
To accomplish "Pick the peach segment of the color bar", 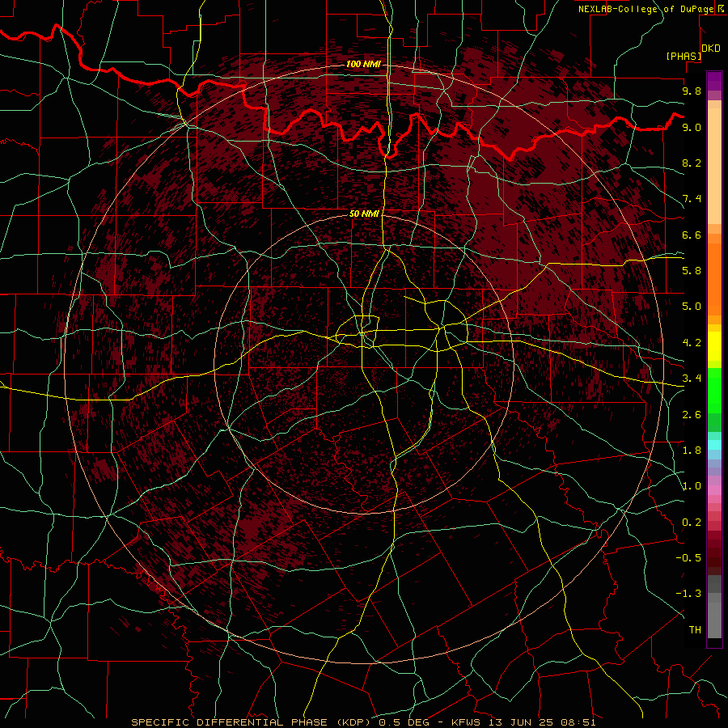I will (714, 166).
